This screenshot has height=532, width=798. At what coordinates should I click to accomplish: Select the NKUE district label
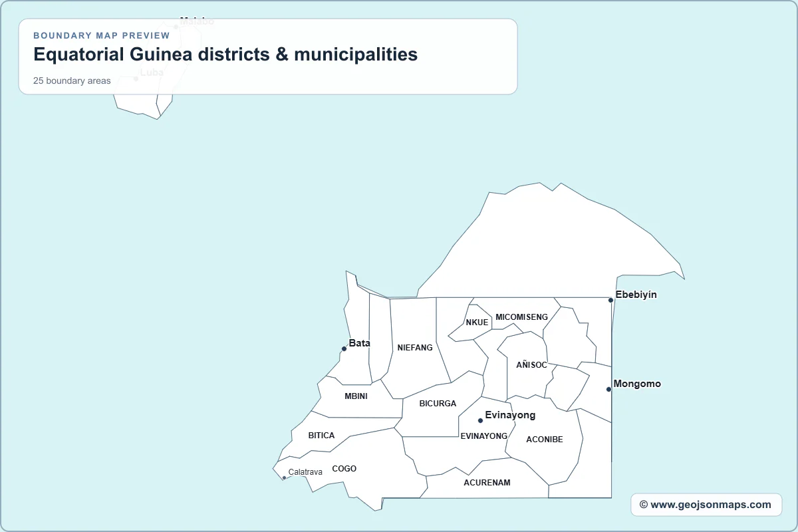(x=477, y=323)
